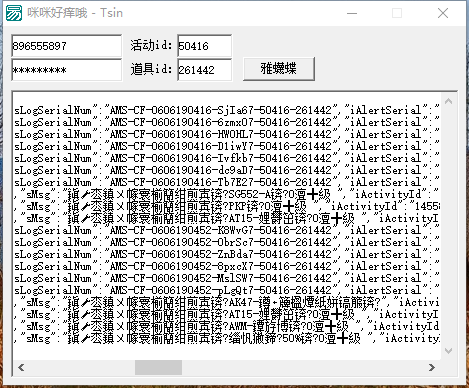The image size is (469, 388).
Task: Click the horizontal scrollbar thumb
Action: click(x=158, y=367)
